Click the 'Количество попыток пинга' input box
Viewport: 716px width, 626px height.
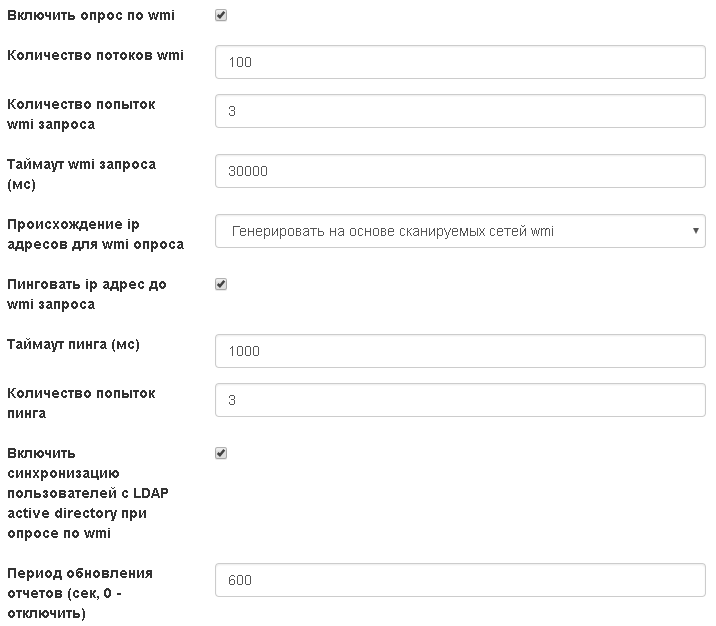[x=460, y=400]
